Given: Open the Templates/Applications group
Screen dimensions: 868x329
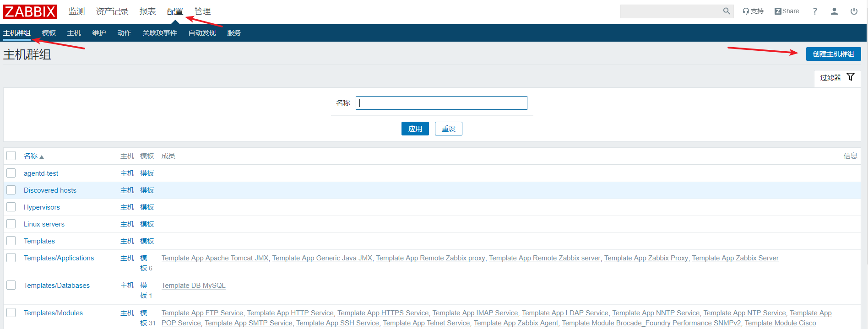Looking at the screenshot, I should [59, 258].
